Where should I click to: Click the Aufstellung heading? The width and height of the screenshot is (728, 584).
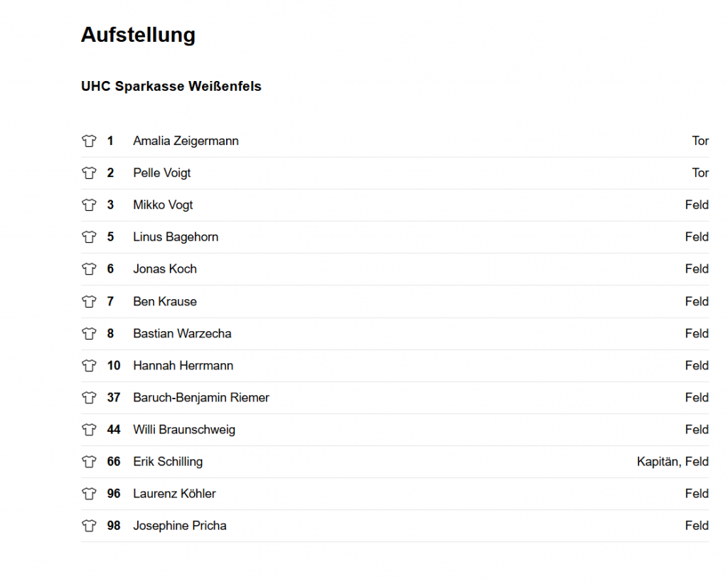[x=139, y=36]
